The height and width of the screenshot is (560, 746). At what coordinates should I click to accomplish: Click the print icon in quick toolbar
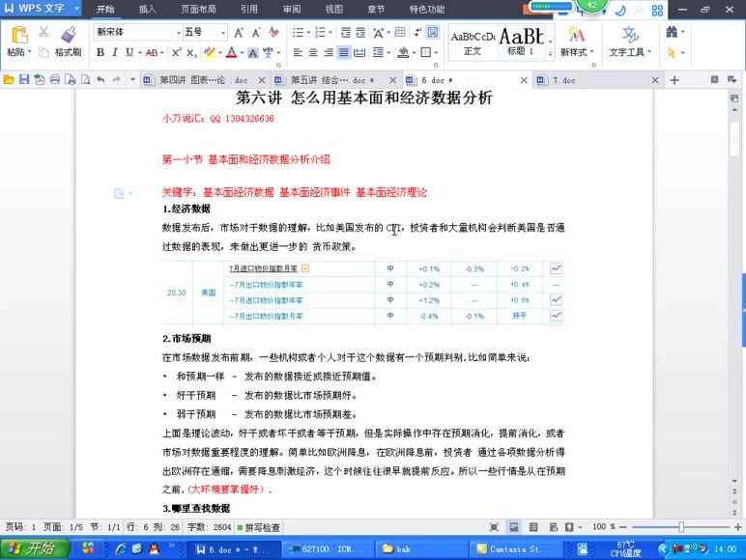point(55,80)
